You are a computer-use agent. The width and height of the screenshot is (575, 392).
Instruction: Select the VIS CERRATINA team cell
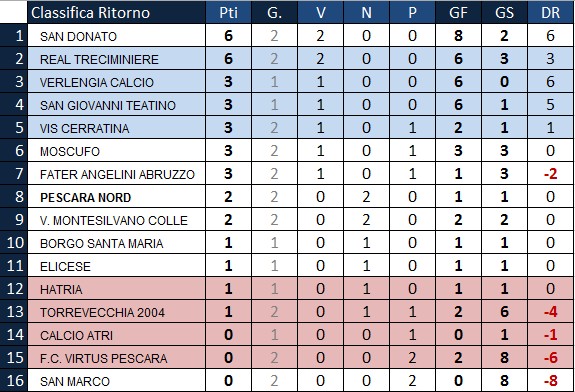click(x=117, y=128)
